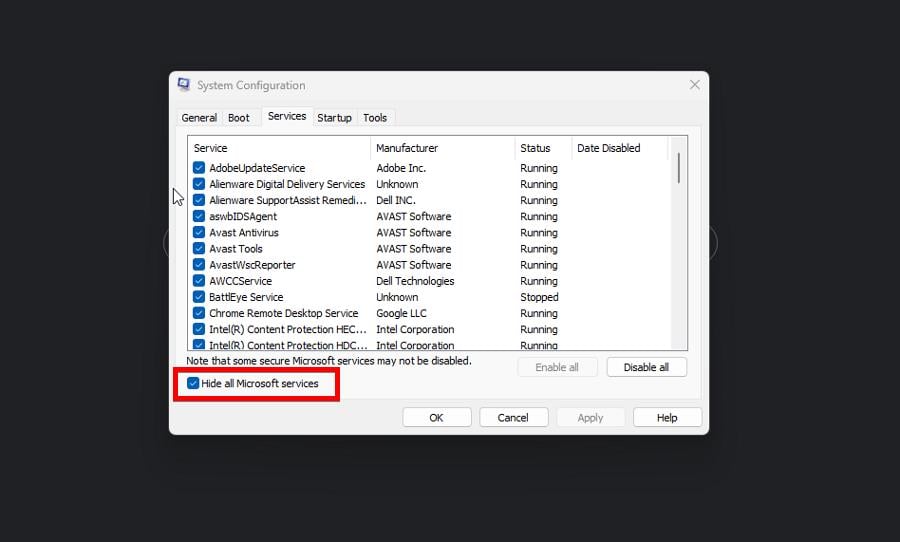Toggle Hide all Microsoft services checkbox
Screen dimensions: 900x542
pos(193,383)
